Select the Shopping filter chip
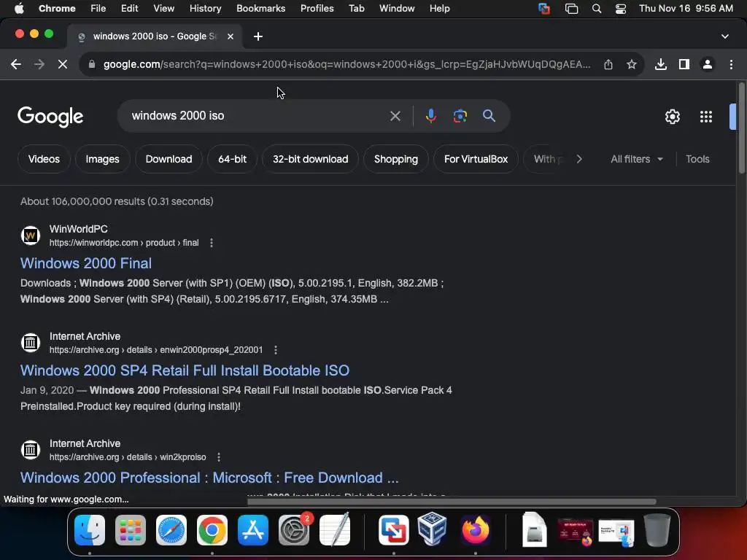This screenshot has height=560, width=747. tap(396, 159)
